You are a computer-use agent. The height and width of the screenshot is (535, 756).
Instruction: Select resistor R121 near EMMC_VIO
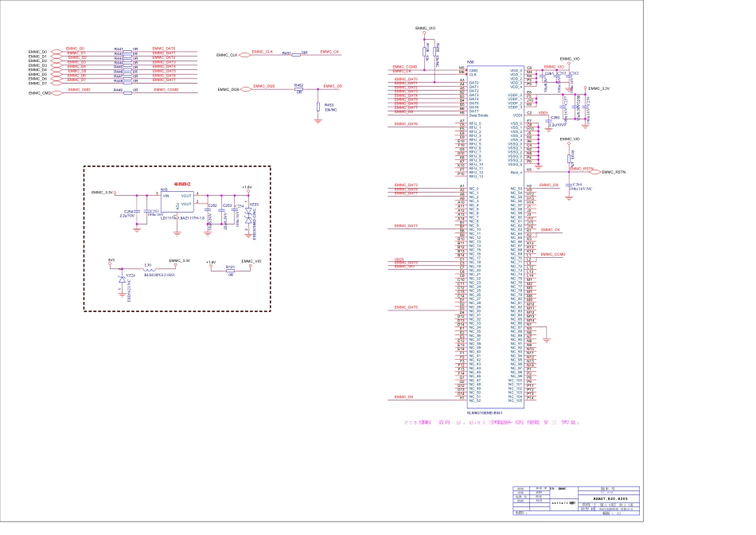(230, 271)
